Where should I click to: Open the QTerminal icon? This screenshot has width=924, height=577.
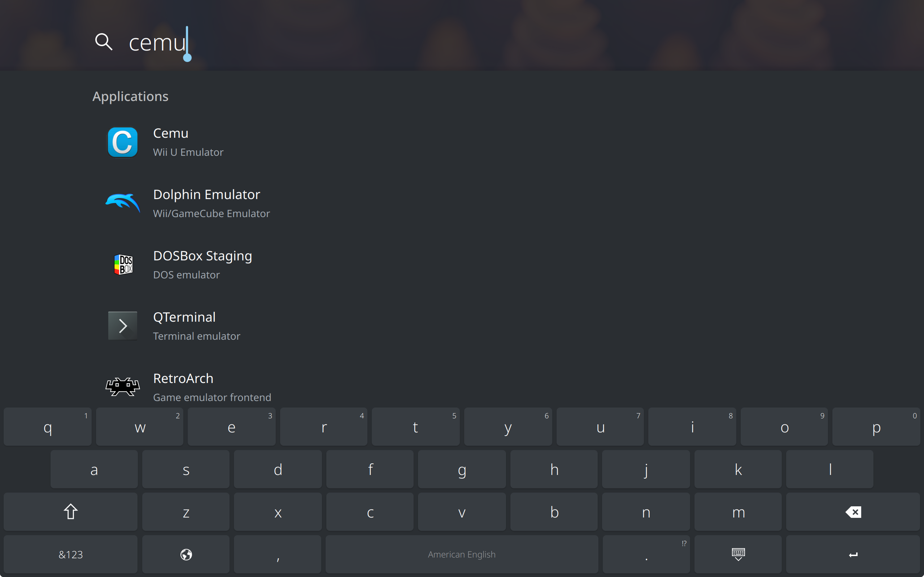(123, 326)
